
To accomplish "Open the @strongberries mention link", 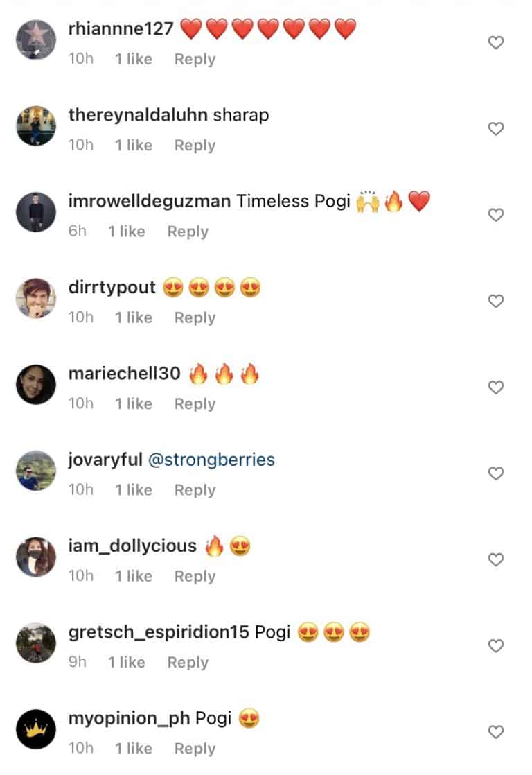I will [211, 460].
